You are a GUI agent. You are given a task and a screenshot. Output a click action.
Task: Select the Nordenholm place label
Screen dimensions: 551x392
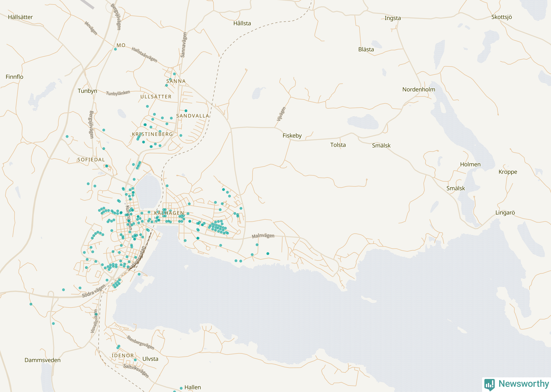click(x=418, y=90)
